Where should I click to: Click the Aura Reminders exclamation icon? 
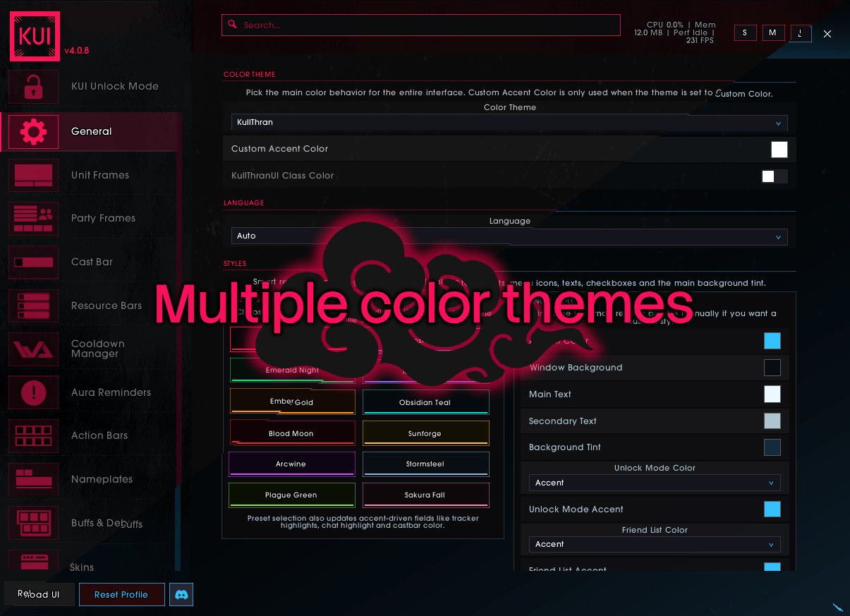coord(33,393)
